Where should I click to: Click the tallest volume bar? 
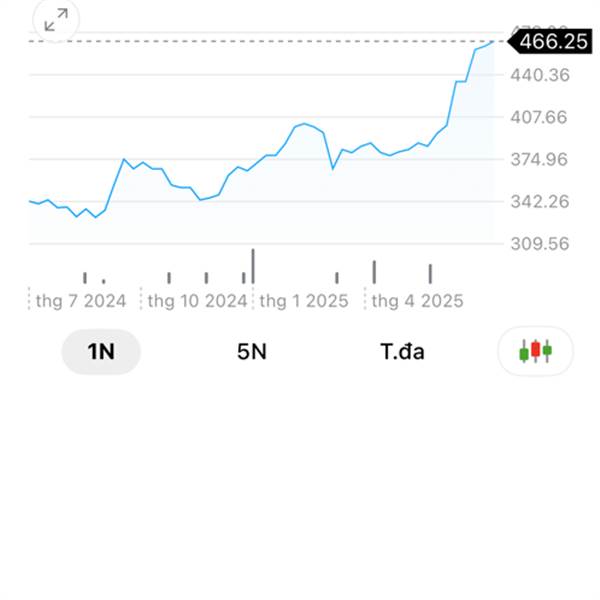pyautogui.click(x=253, y=266)
